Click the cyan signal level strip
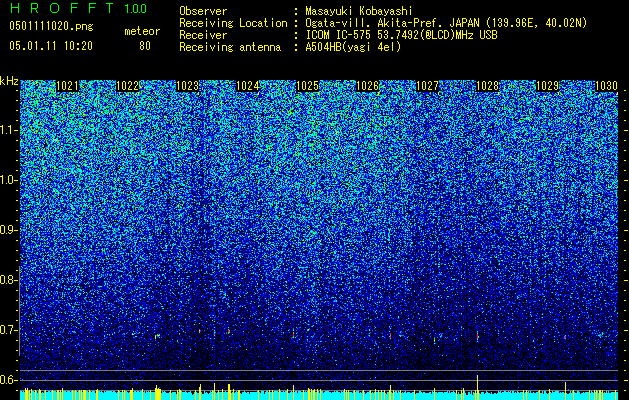The image size is (629, 400). [x=319, y=395]
